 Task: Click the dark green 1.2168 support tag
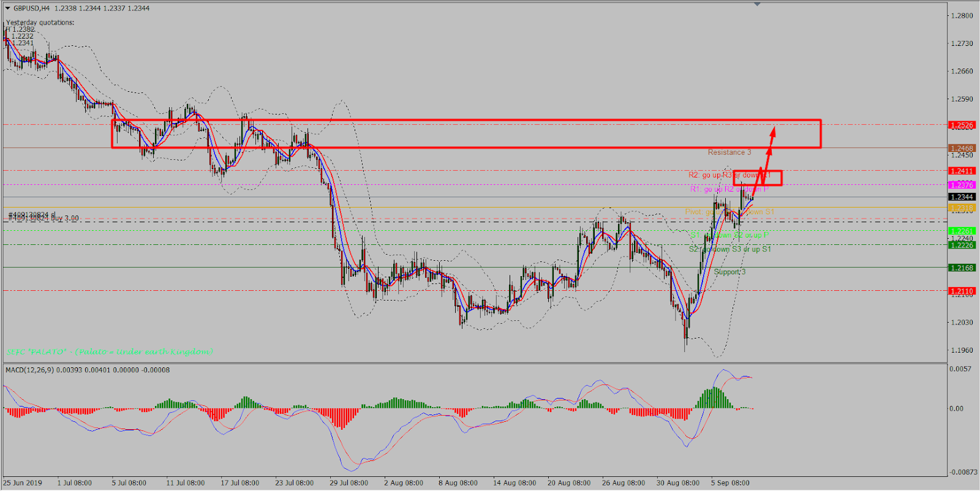pos(961,268)
